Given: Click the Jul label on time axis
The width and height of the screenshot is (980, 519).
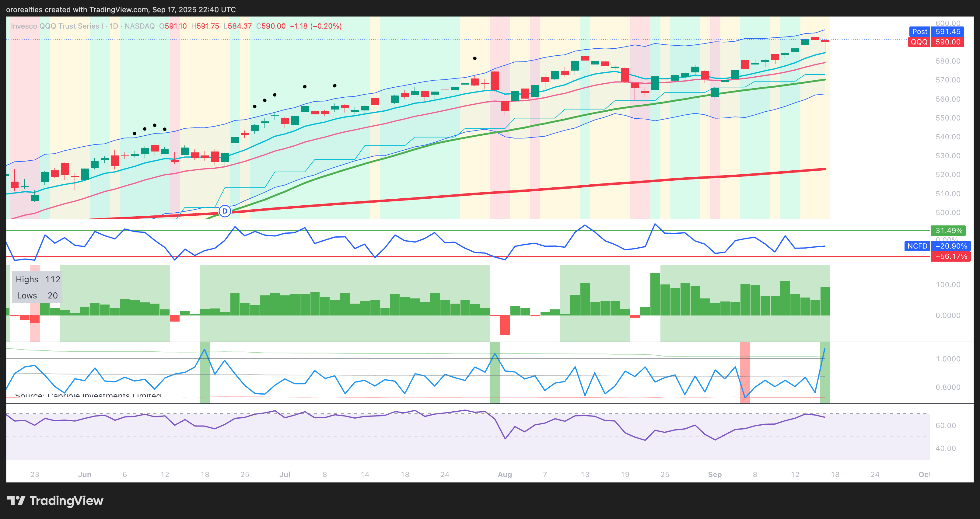Looking at the screenshot, I should coord(285,475).
